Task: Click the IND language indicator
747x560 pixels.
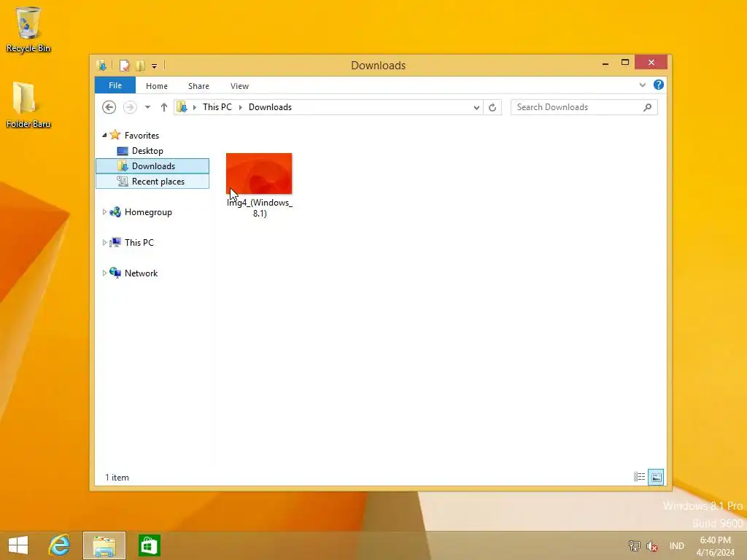Action: click(x=676, y=545)
